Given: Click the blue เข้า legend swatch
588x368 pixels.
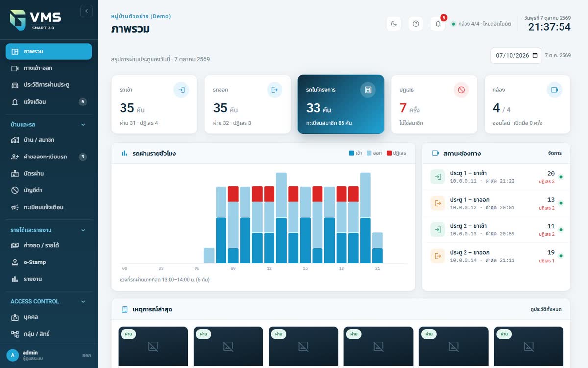Looking at the screenshot, I should pyautogui.click(x=351, y=153).
